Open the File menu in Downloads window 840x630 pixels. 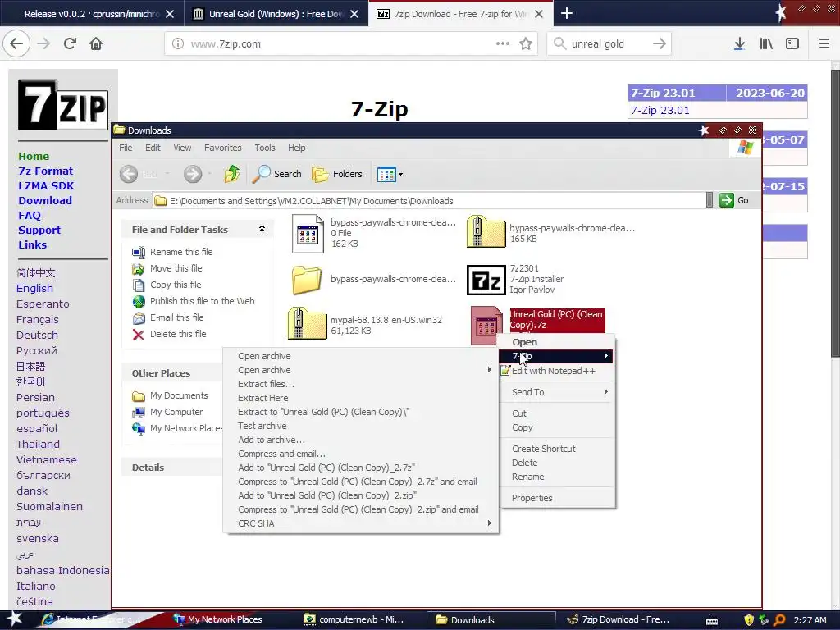126,148
